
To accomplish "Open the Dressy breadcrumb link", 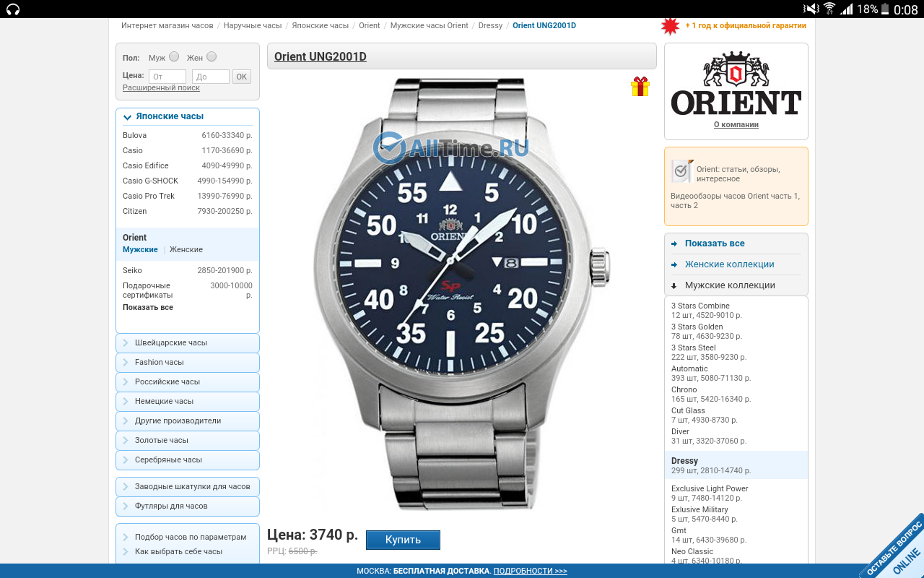I will (x=490, y=25).
